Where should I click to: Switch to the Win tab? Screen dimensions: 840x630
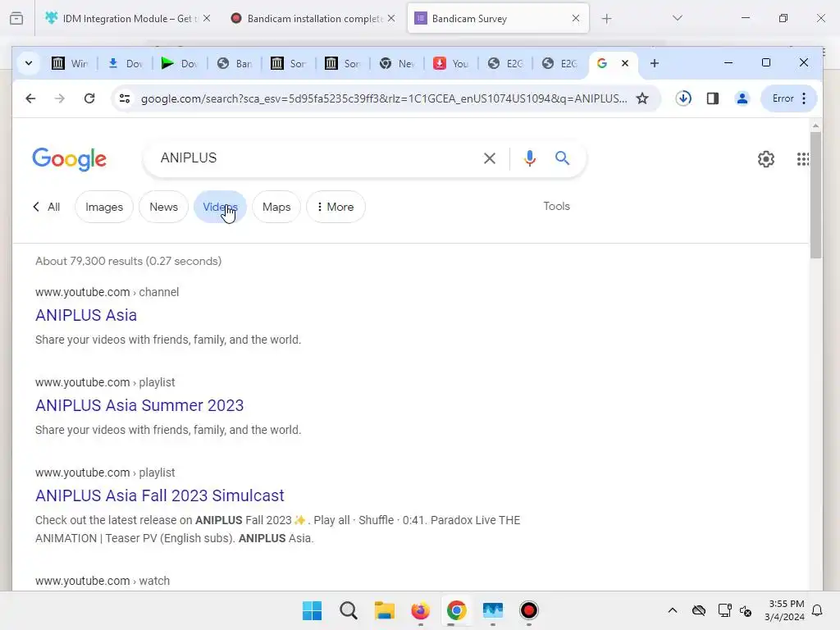69,63
